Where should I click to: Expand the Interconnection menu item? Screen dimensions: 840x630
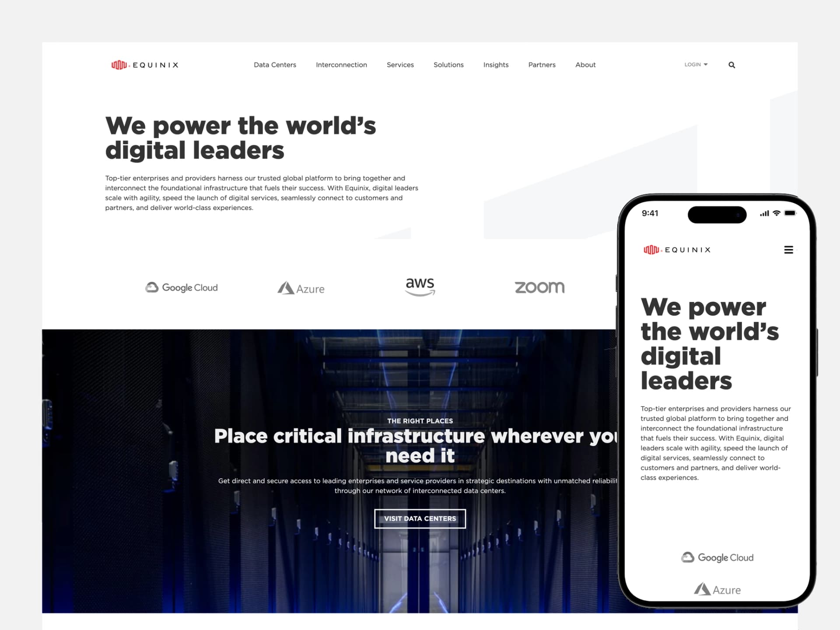(x=341, y=64)
